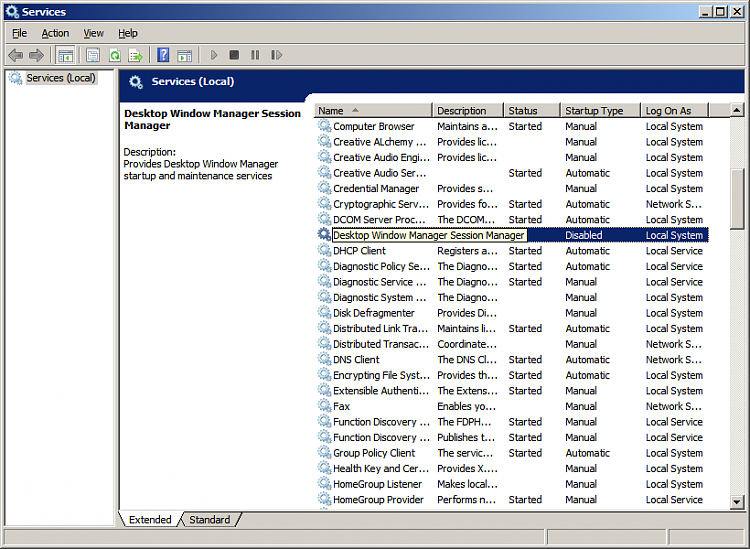The image size is (750, 549).
Task: Click the Services icon in title bar
Action: 12,11
